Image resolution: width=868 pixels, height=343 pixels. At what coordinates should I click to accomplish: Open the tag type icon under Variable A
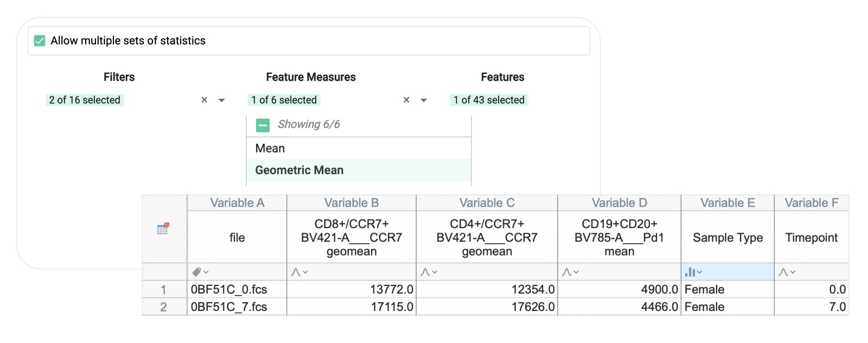[x=200, y=272]
